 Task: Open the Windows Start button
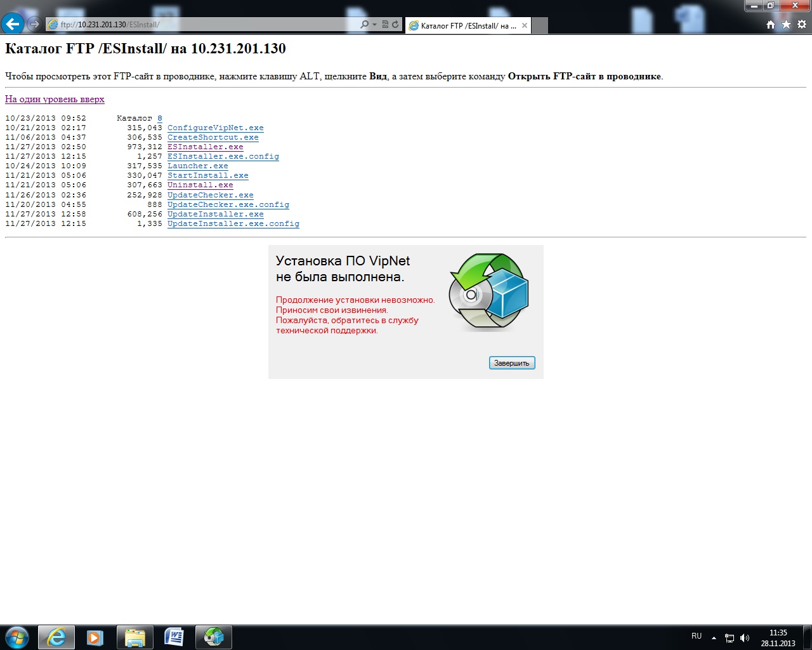click(17, 637)
